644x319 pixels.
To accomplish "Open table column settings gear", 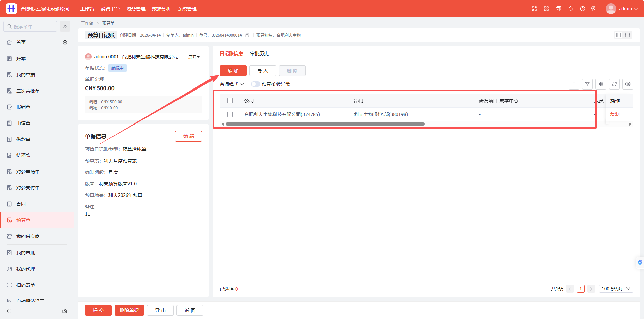I will [628, 84].
